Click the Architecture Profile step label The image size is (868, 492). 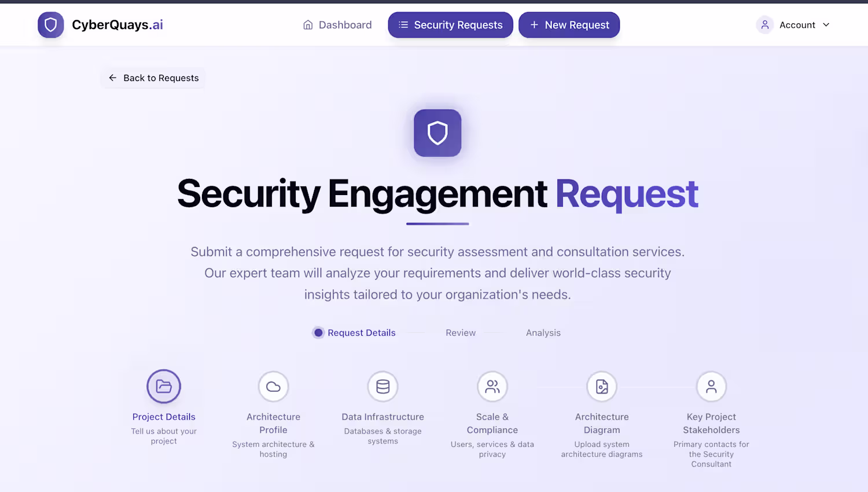273,423
